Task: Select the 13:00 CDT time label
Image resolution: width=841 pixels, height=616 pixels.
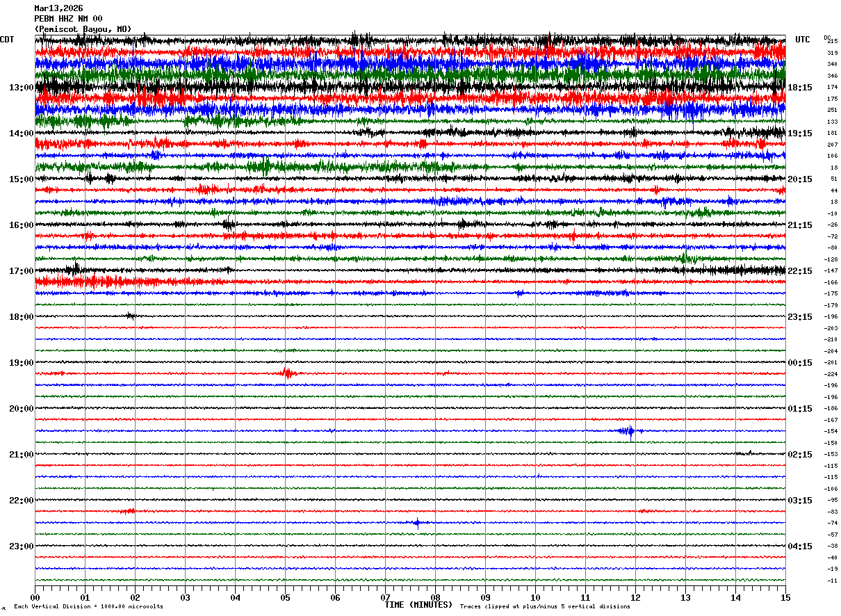Action: coord(22,88)
